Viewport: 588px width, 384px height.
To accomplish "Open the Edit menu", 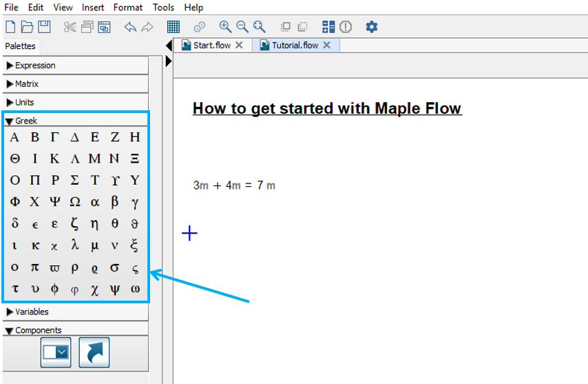I will point(36,8).
